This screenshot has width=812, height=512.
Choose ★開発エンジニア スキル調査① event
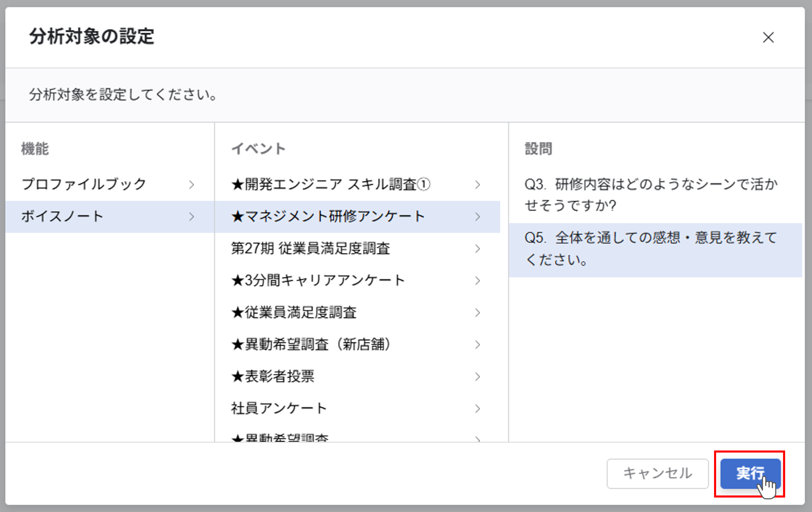[331, 185]
